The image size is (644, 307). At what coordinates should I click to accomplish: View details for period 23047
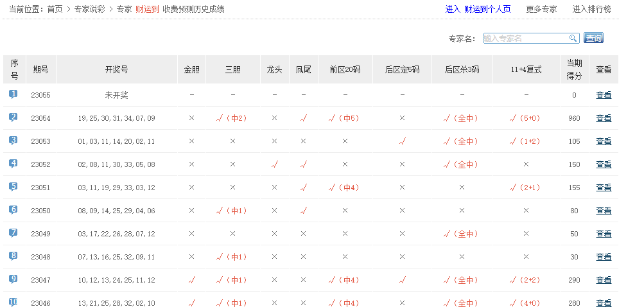tap(604, 280)
